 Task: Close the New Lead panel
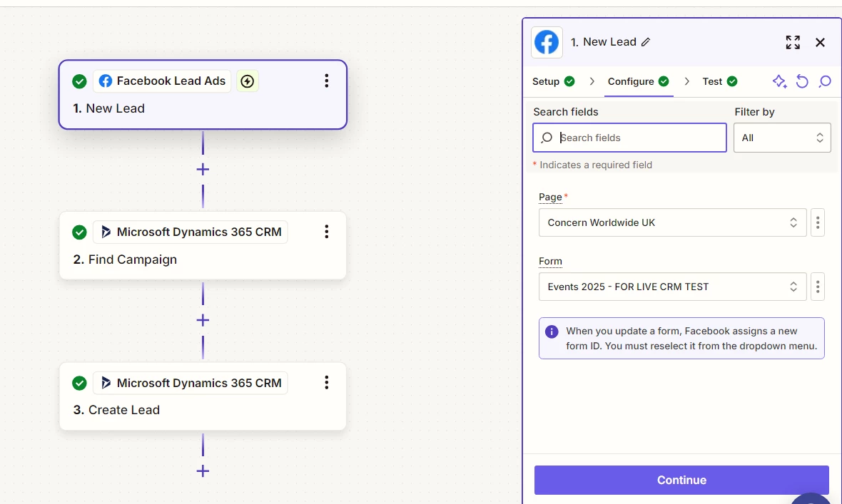pyautogui.click(x=820, y=42)
